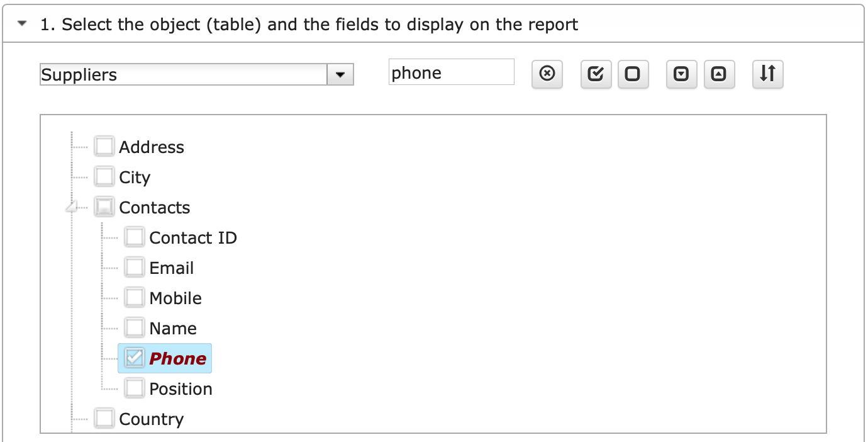Clear the phone search filter

click(x=547, y=74)
